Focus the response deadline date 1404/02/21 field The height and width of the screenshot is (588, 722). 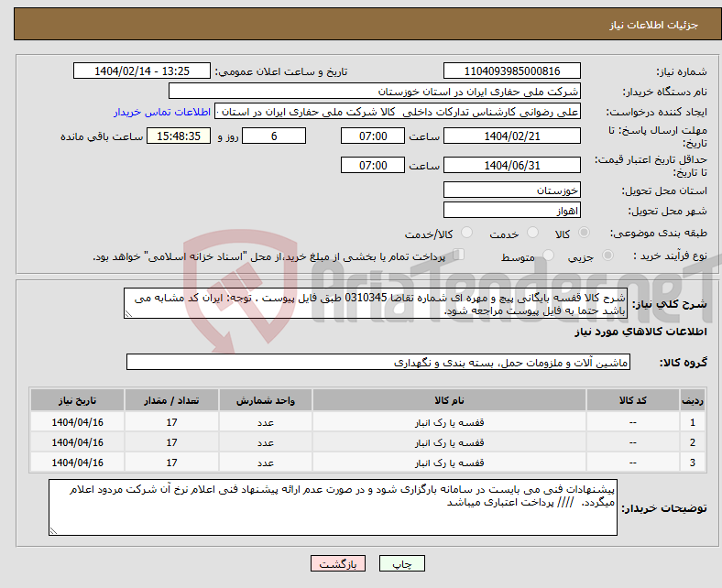coord(511,136)
